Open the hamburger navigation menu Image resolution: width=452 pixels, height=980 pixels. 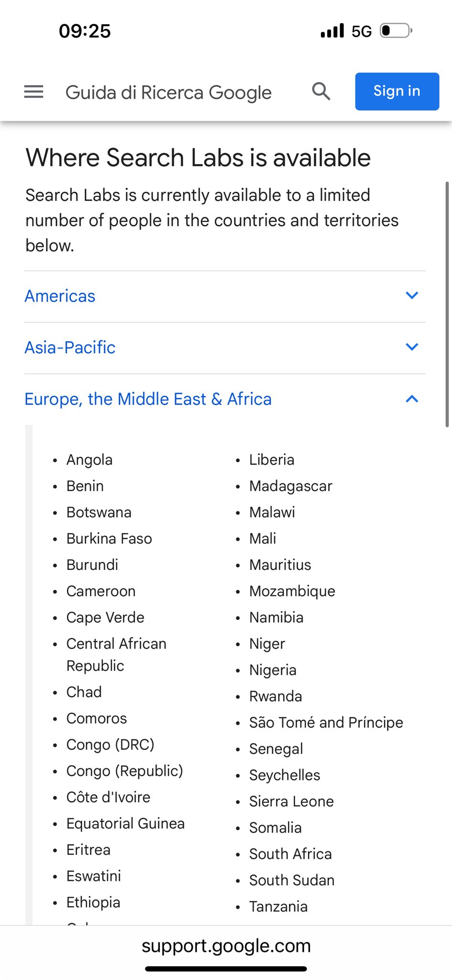pyautogui.click(x=33, y=91)
